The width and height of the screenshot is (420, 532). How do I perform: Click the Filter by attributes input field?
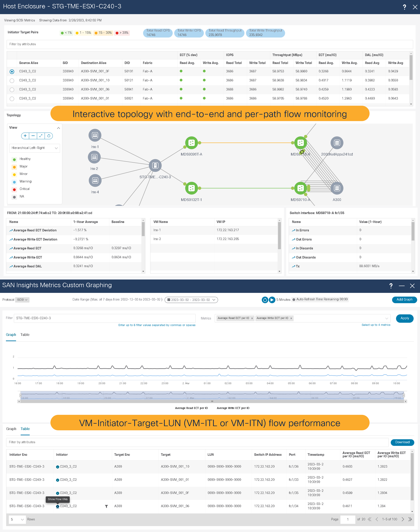coord(209,44)
